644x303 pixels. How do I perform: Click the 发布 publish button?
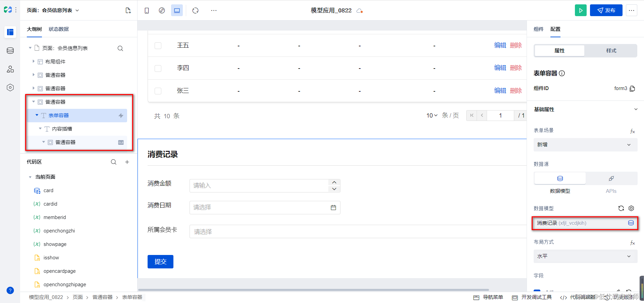click(x=606, y=10)
